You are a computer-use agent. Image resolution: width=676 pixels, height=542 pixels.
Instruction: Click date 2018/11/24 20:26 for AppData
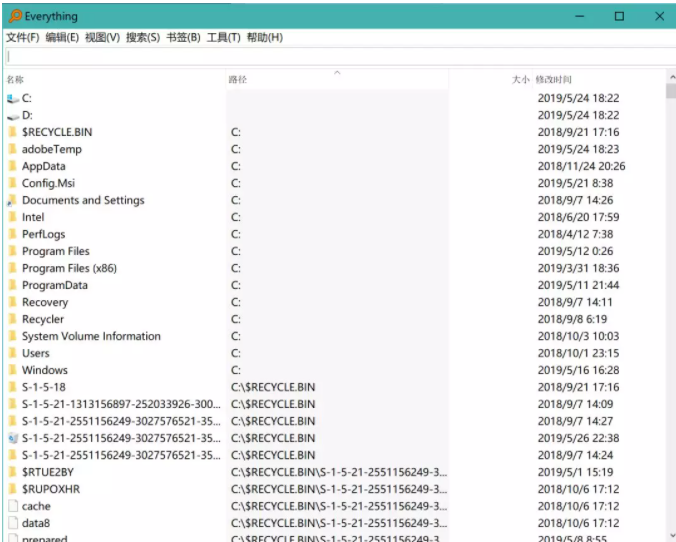(581, 166)
